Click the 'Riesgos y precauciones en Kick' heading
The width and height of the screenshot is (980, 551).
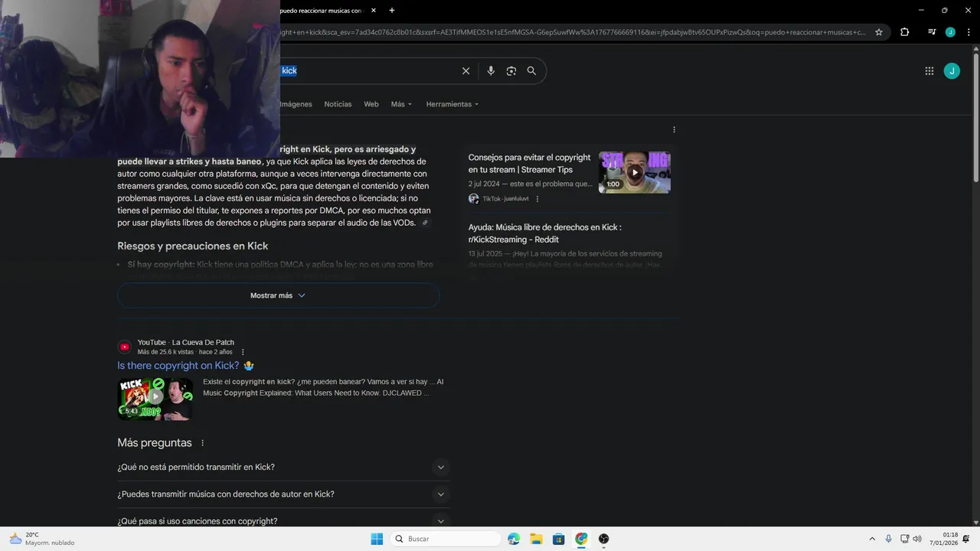(192, 246)
